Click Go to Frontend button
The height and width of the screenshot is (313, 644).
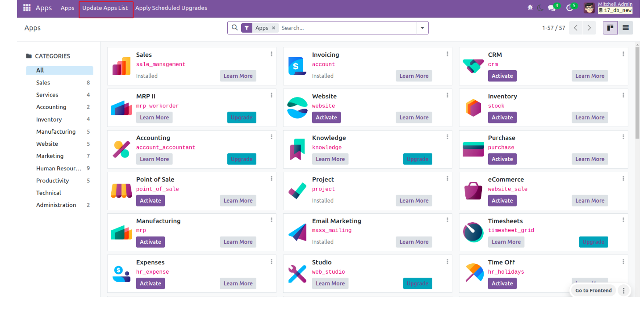click(x=594, y=291)
